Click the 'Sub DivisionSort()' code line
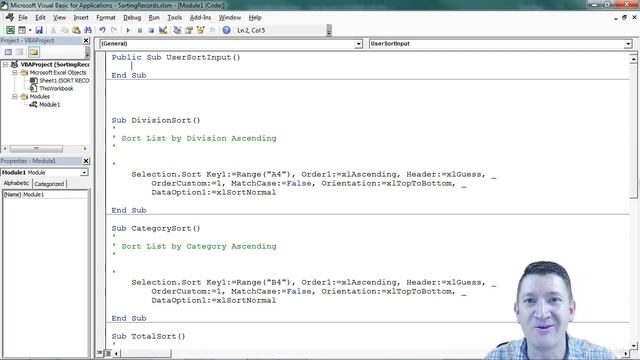Image resolution: width=640 pixels, height=360 pixels. (156, 120)
